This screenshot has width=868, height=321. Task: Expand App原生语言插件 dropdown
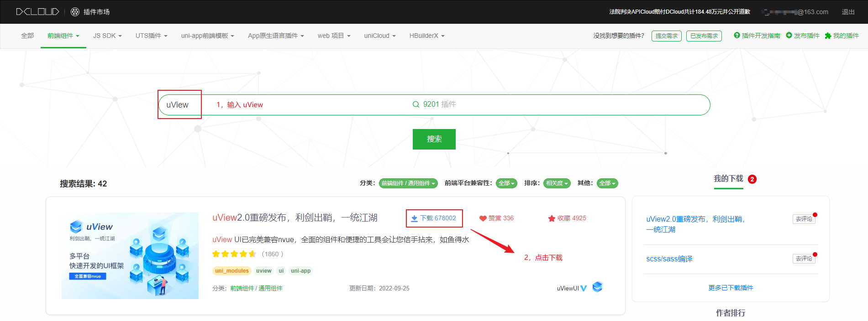(x=276, y=36)
